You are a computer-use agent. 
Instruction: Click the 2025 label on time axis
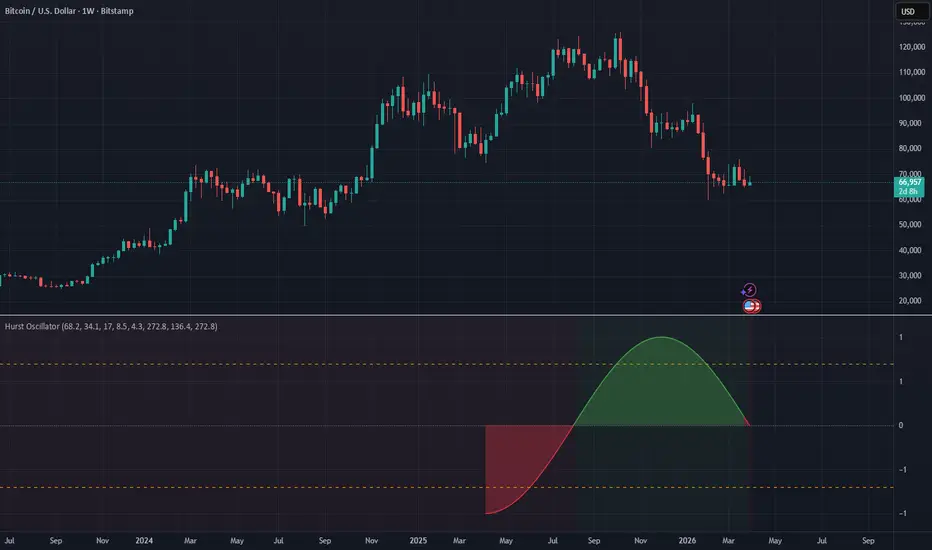418,540
